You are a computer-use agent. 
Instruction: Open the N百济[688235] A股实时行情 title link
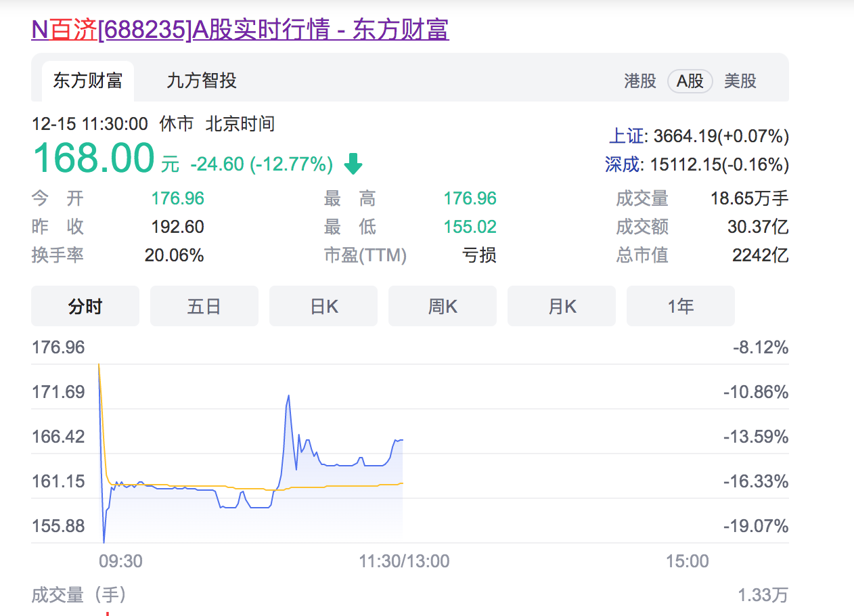pos(240,30)
